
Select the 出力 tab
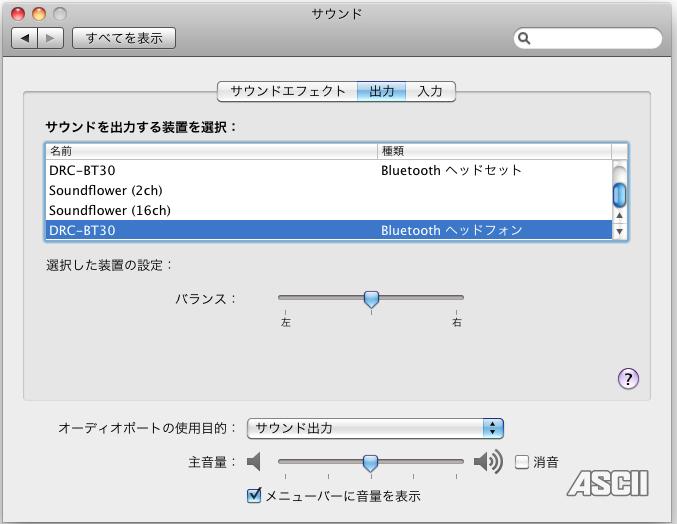[382, 91]
